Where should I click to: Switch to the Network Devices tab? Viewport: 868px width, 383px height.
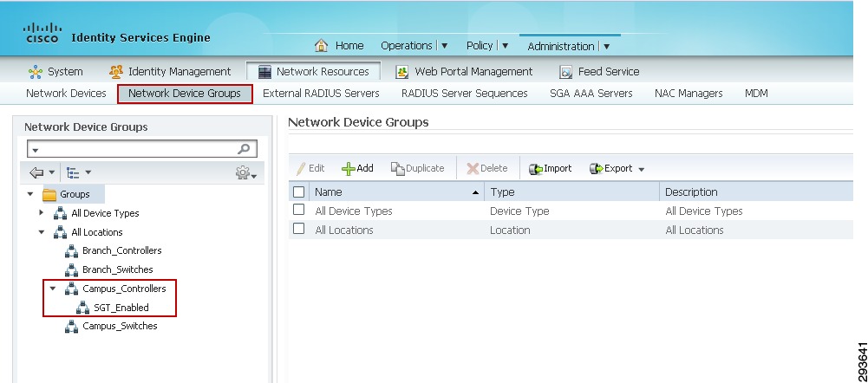tap(66, 94)
